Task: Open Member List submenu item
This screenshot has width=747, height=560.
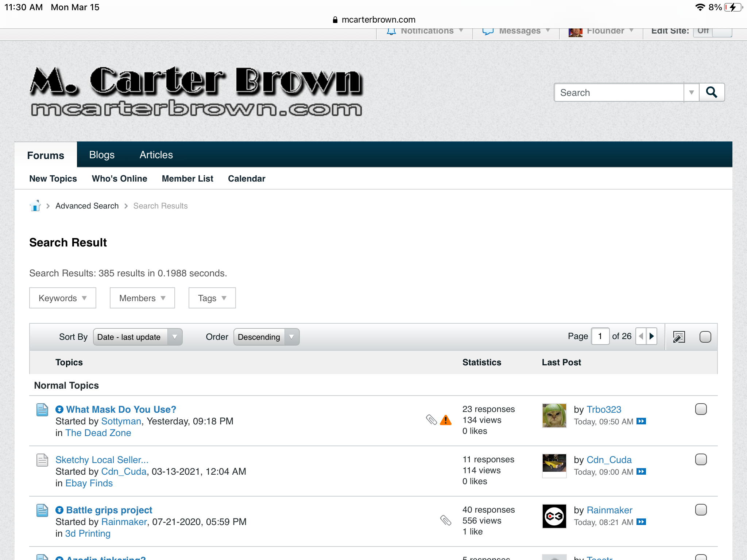Action: (187, 179)
